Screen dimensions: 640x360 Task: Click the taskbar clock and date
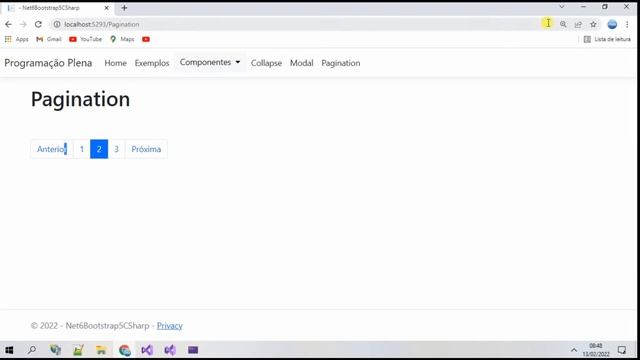[x=596, y=350]
